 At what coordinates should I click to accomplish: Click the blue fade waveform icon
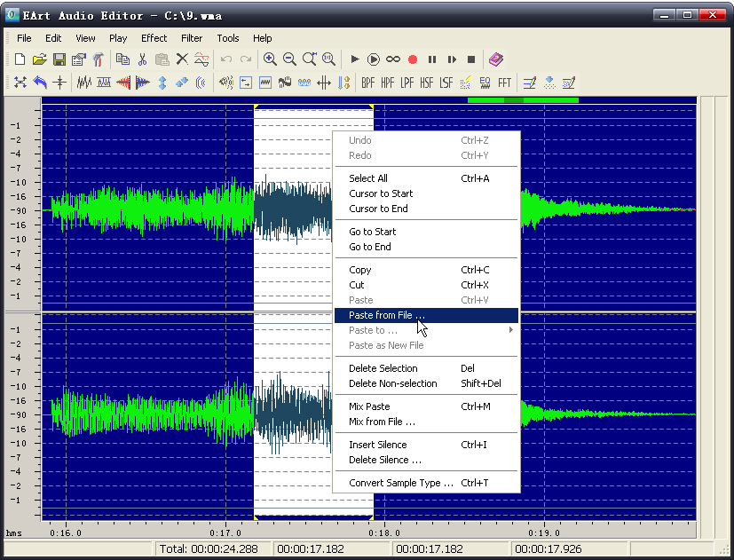click(x=143, y=83)
